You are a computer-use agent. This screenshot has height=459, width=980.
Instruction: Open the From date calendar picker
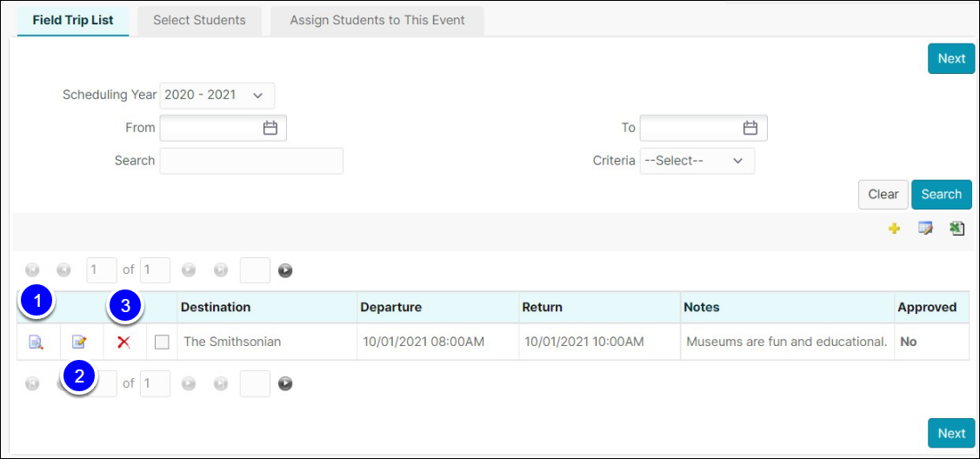tap(270, 128)
